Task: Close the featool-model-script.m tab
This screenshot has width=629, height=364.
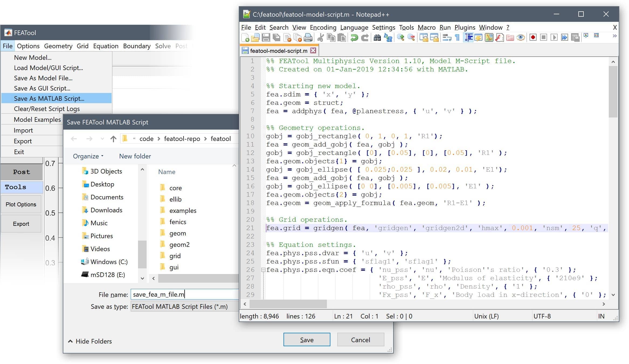Action: pos(313,50)
